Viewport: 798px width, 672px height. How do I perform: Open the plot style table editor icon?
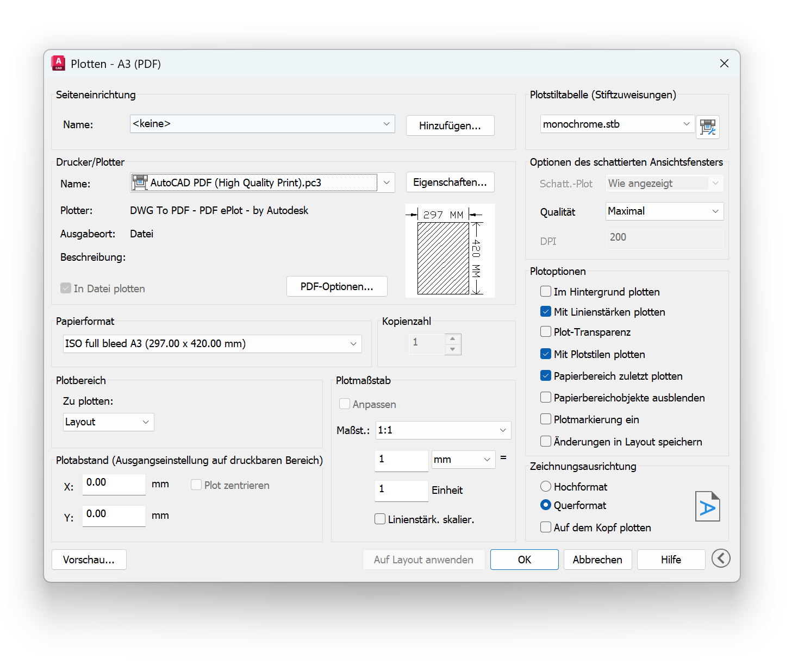point(707,127)
